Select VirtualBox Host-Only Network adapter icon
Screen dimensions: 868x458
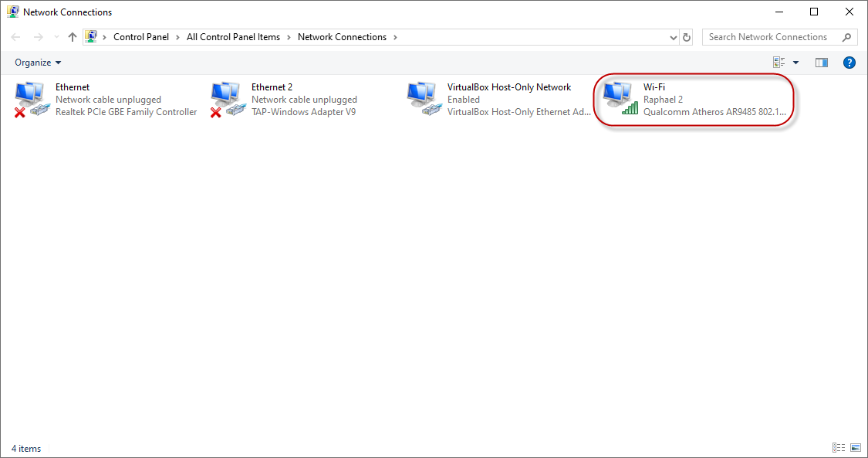[425, 99]
